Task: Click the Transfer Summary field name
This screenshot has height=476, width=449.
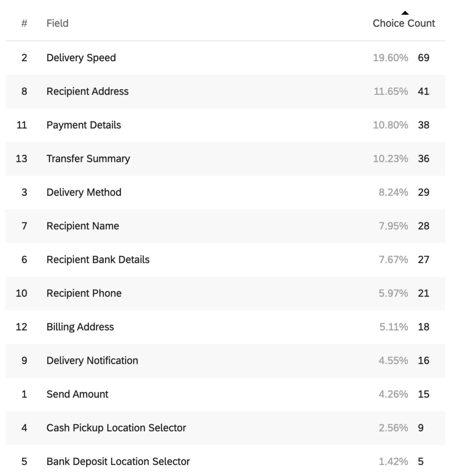Action: (88, 159)
